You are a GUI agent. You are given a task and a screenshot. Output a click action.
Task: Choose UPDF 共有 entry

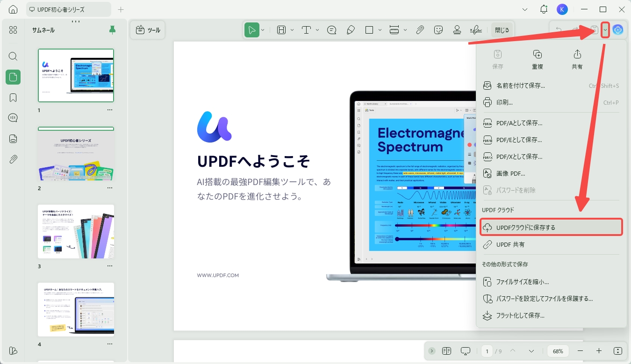(x=552, y=244)
